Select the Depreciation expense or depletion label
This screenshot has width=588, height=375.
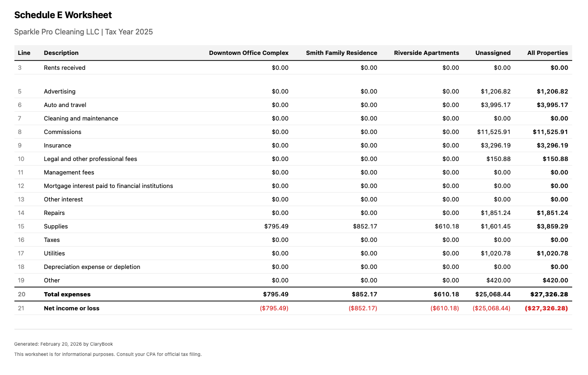pyautogui.click(x=92, y=267)
